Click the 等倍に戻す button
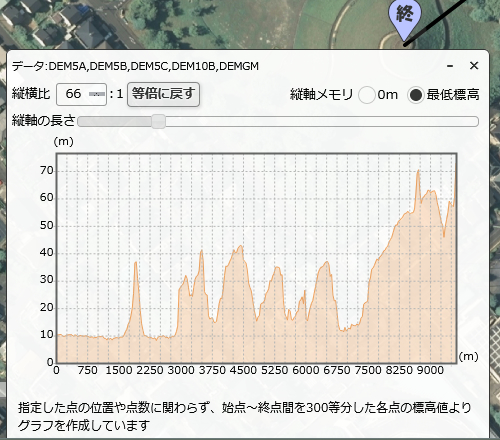Viewport: 500px width, 440px height. point(163,94)
